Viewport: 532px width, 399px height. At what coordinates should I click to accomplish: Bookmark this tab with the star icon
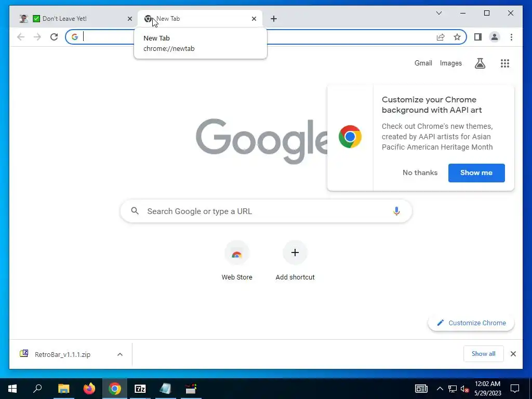457,37
